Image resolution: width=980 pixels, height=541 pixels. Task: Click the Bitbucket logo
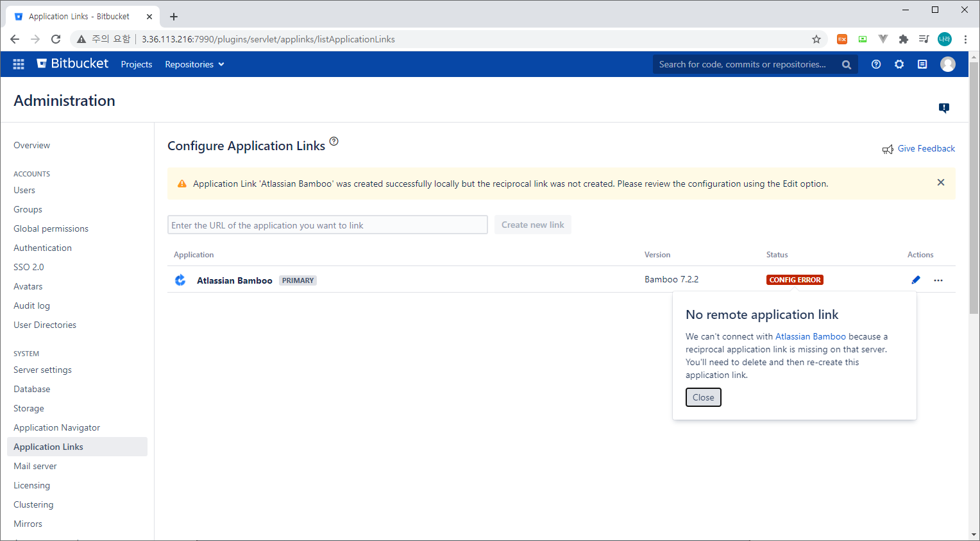coord(72,64)
